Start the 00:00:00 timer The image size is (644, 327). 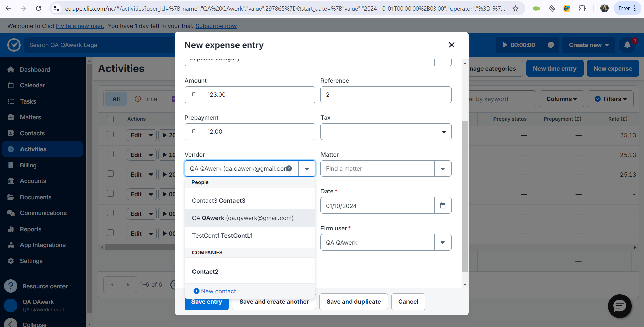pyautogui.click(x=519, y=45)
